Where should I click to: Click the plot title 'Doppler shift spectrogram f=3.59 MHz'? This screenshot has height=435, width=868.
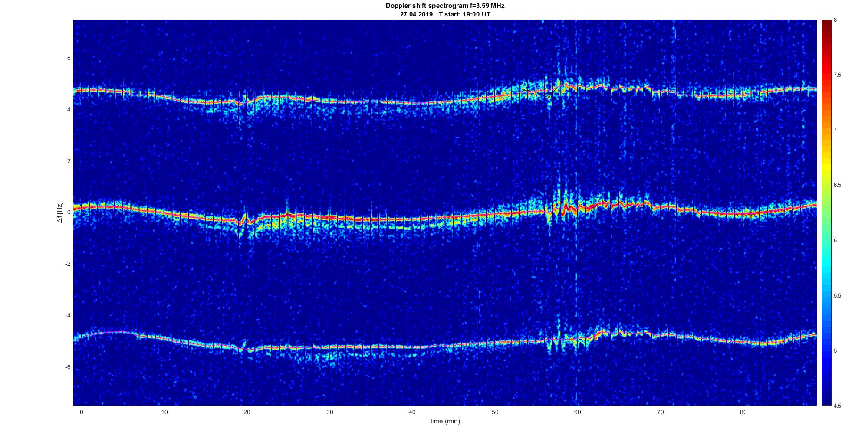click(x=445, y=6)
